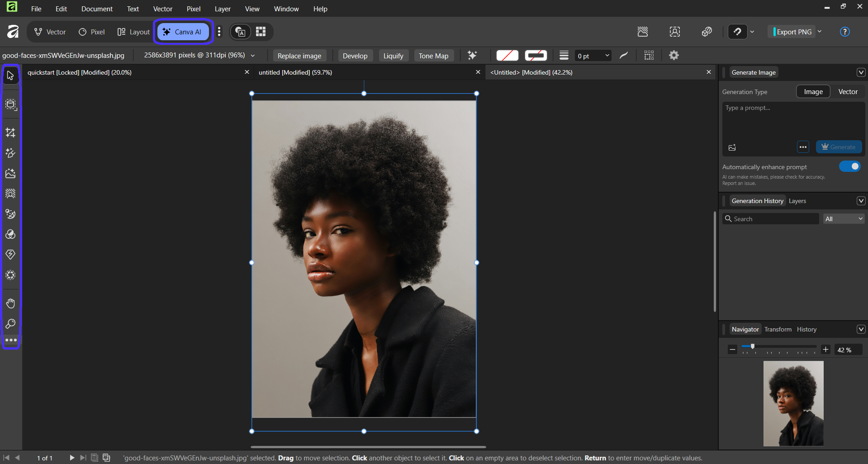The width and height of the screenshot is (868, 464).
Task: Click the Replace image button
Action: click(x=299, y=56)
